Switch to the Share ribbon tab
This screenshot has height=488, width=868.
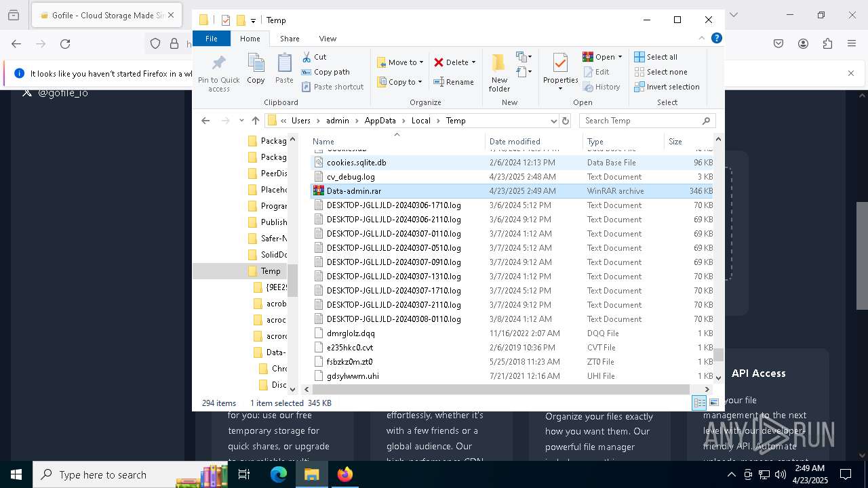290,39
